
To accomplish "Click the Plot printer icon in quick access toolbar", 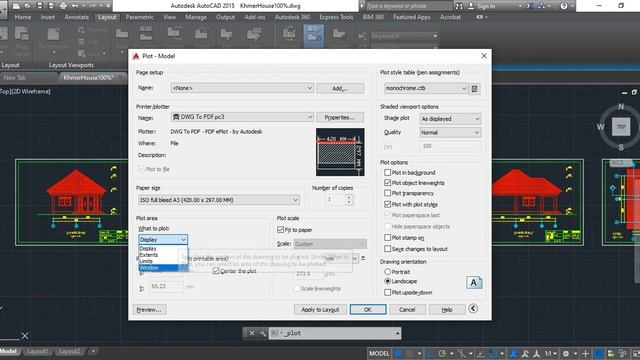I will [x=63, y=6].
